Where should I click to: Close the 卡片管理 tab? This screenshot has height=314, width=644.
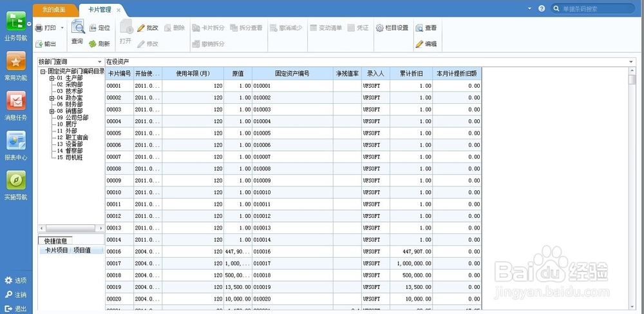tap(118, 10)
